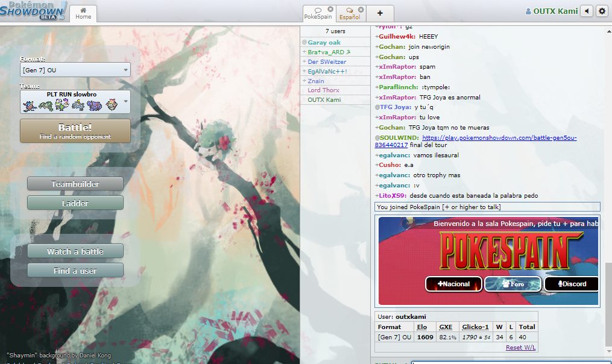Click the "You joined PokeSpain" notice
The width and height of the screenshot is (612, 364).
487,207
